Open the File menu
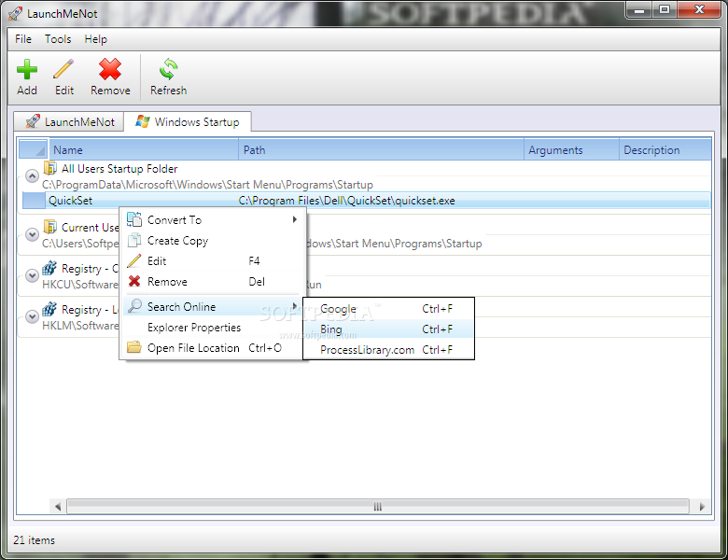The image size is (728, 560). coord(23,39)
